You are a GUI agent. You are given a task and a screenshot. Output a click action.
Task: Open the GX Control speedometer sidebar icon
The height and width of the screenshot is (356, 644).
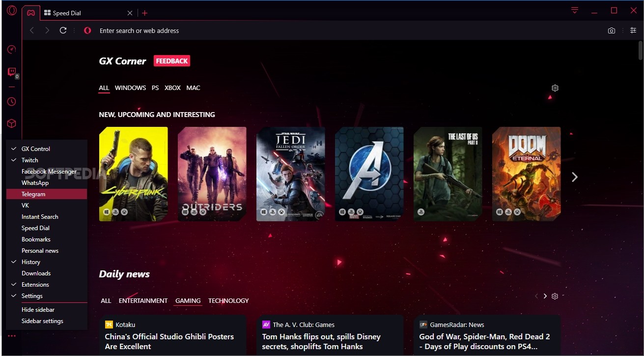click(x=11, y=49)
